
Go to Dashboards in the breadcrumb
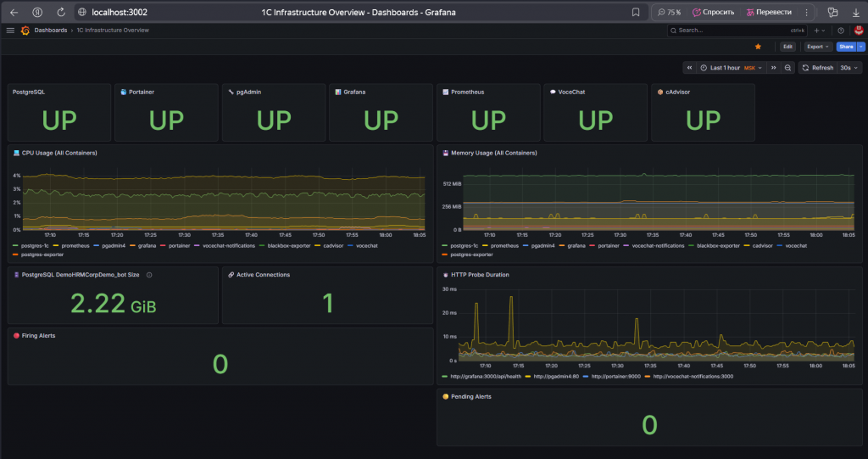50,31
